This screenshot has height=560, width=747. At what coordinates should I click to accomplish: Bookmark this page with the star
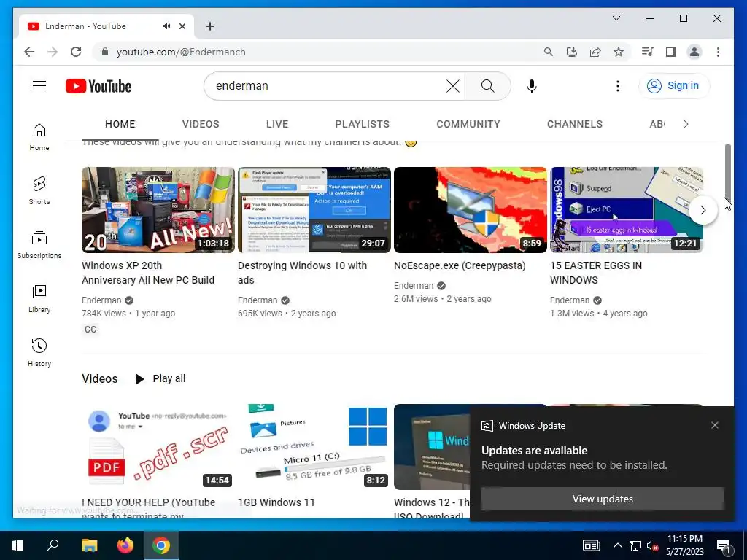coord(619,52)
